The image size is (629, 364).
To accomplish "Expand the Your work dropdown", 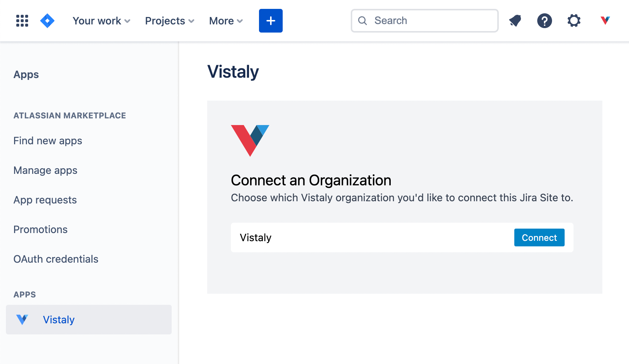I will tap(101, 21).
